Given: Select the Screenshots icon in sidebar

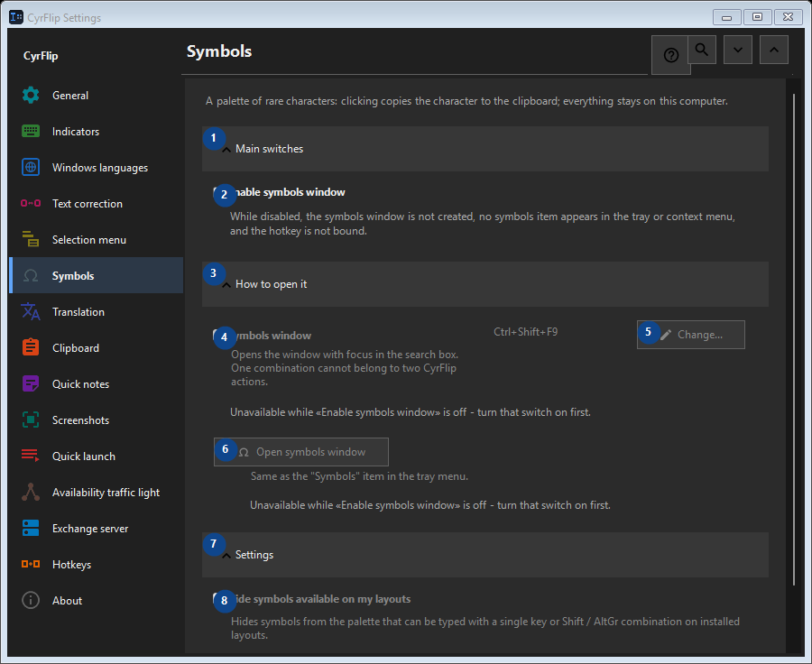Looking at the screenshot, I should (31, 420).
